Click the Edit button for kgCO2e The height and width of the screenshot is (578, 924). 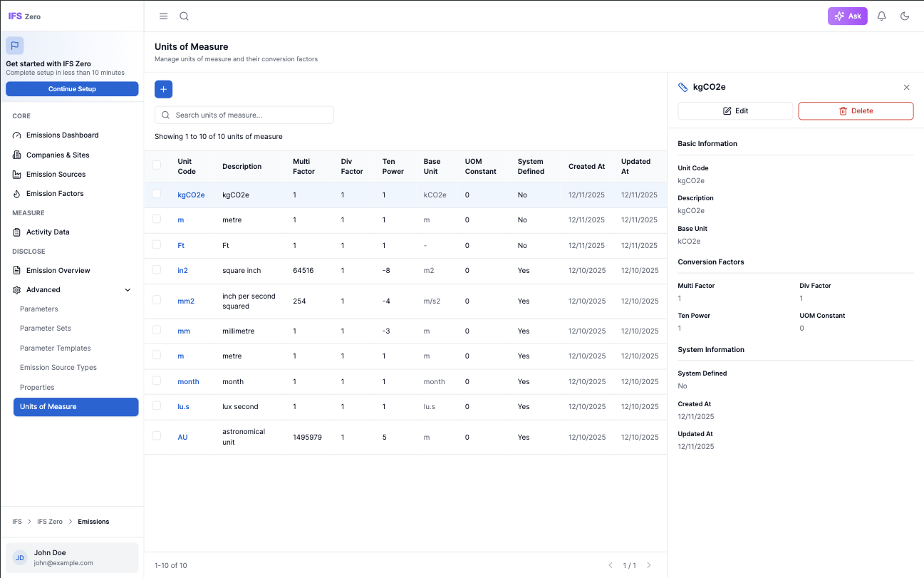734,111
